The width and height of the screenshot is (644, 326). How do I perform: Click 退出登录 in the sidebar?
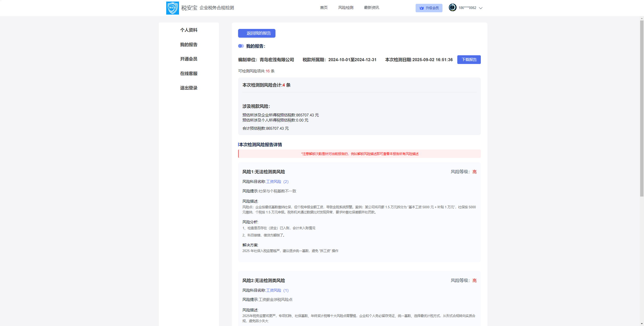coord(189,88)
